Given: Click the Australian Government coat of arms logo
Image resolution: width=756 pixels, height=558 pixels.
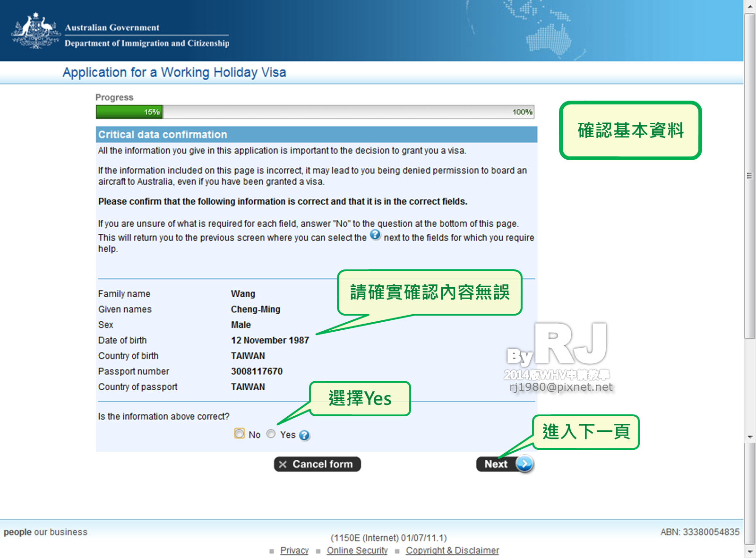Looking at the screenshot, I should pos(36,31).
